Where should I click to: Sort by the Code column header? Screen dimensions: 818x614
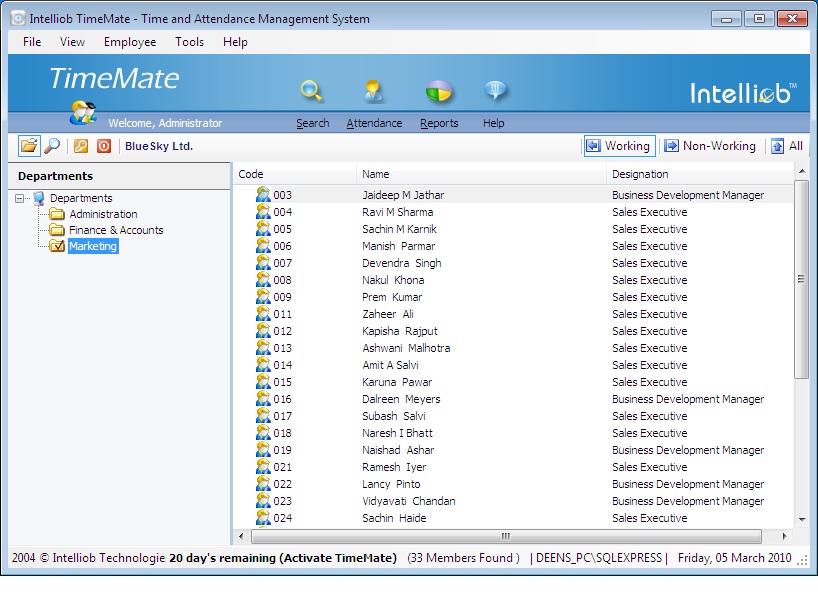295,174
